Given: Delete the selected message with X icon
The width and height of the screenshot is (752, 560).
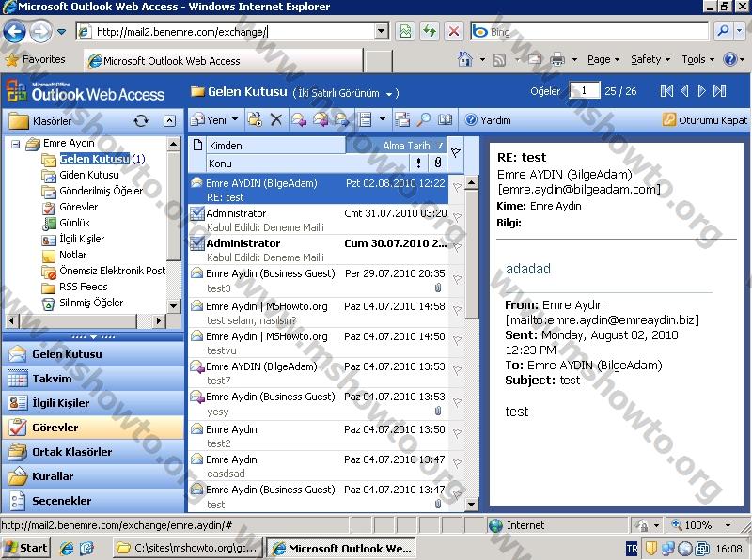Looking at the screenshot, I should coord(275,120).
